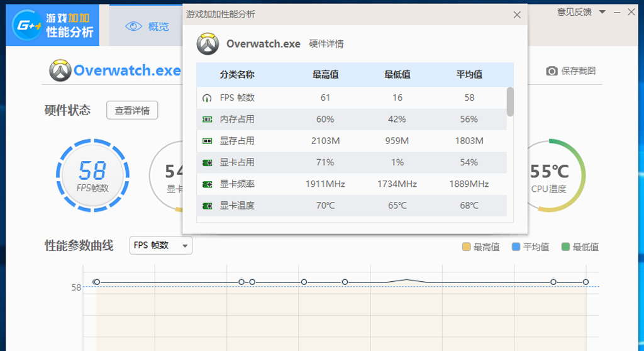Viewport: 644px width, 351px height.
Task: Click the 显存占用 video memory icon
Action: pos(207,141)
